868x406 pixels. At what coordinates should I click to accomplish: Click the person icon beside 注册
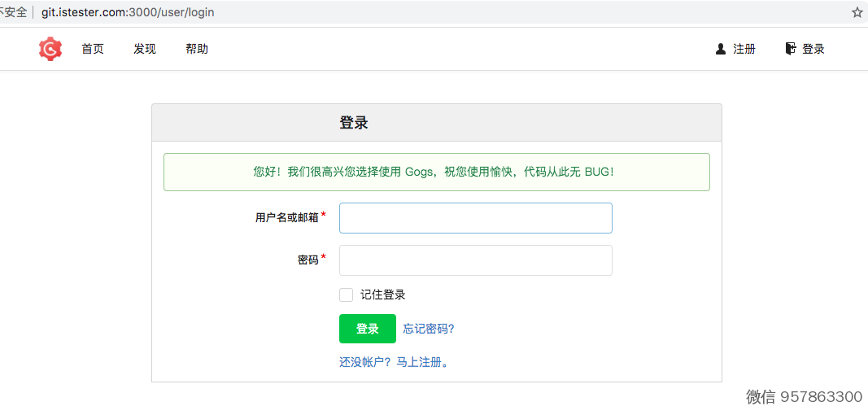pyautogui.click(x=720, y=49)
